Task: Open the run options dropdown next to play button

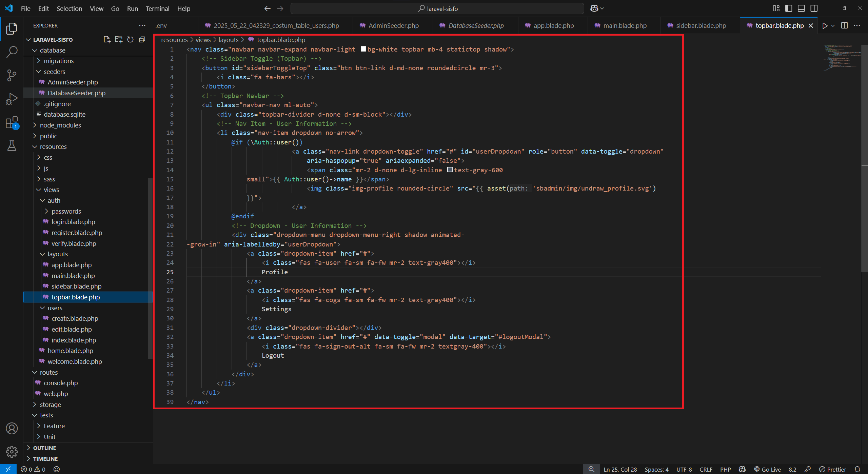Action: (x=832, y=25)
